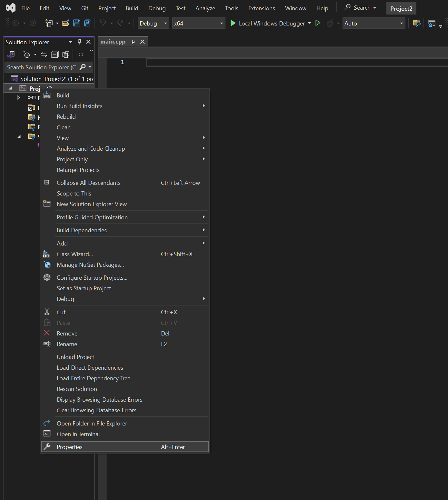Click Configure Startup Projects
Viewport: 448px width, 500px height.
point(124,277)
